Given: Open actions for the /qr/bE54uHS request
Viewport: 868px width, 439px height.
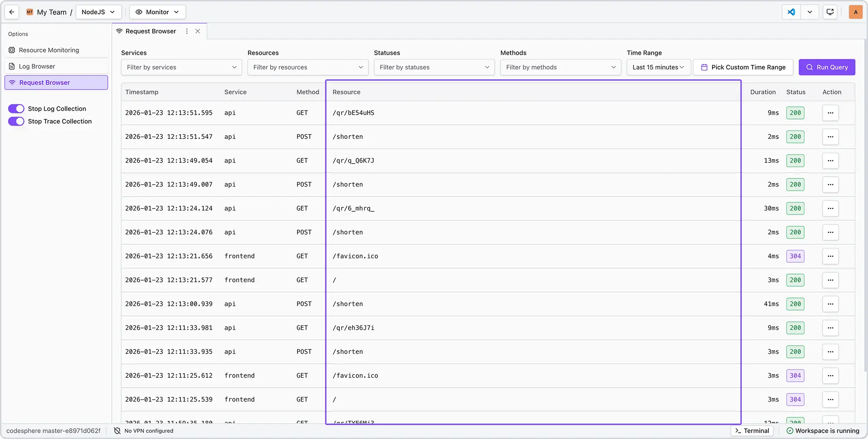Looking at the screenshot, I should pyautogui.click(x=830, y=113).
